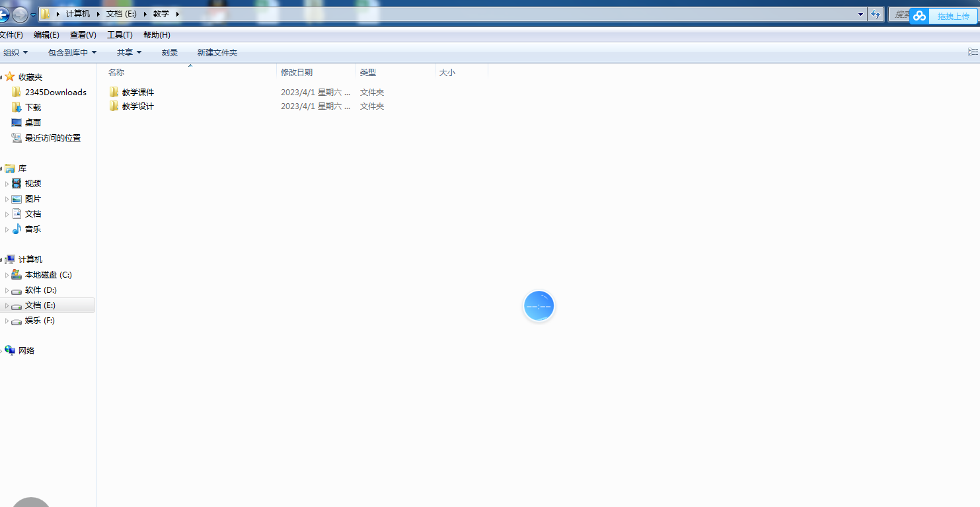Expand the 视频 library tree node
This screenshot has height=507, width=980.
7,184
